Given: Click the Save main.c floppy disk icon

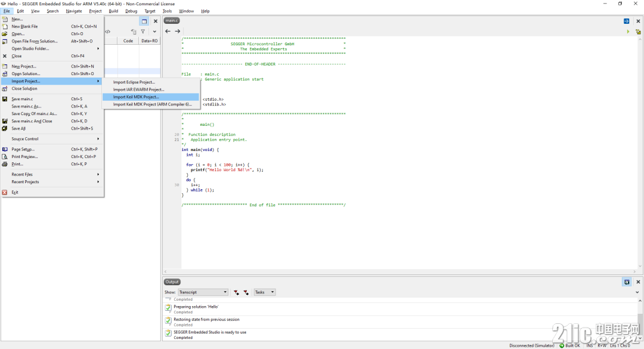Looking at the screenshot, I should pyautogui.click(x=5, y=98).
